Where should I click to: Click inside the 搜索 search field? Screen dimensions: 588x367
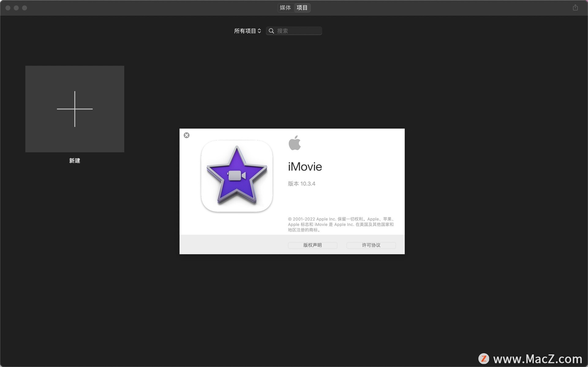pos(294,31)
